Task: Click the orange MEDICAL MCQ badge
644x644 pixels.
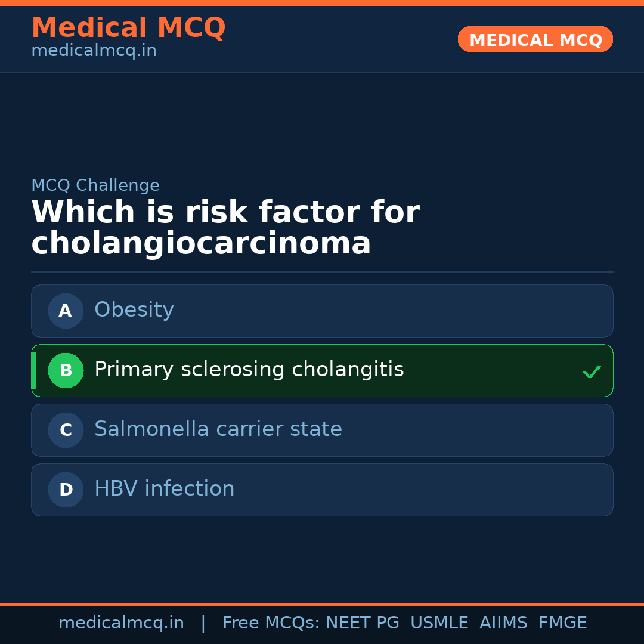Action: pos(535,39)
